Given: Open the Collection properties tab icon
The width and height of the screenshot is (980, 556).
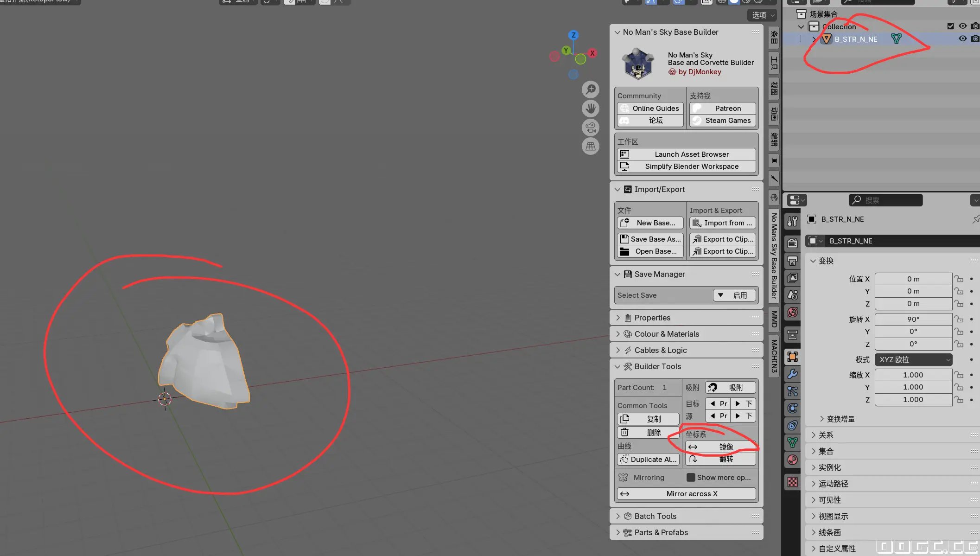Looking at the screenshot, I should point(793,334).
